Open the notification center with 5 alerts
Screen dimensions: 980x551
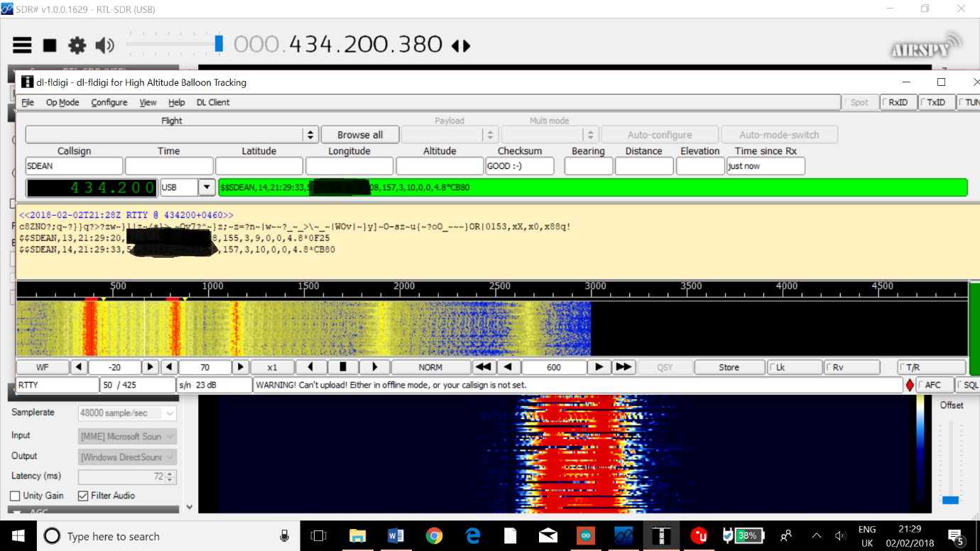956,536
